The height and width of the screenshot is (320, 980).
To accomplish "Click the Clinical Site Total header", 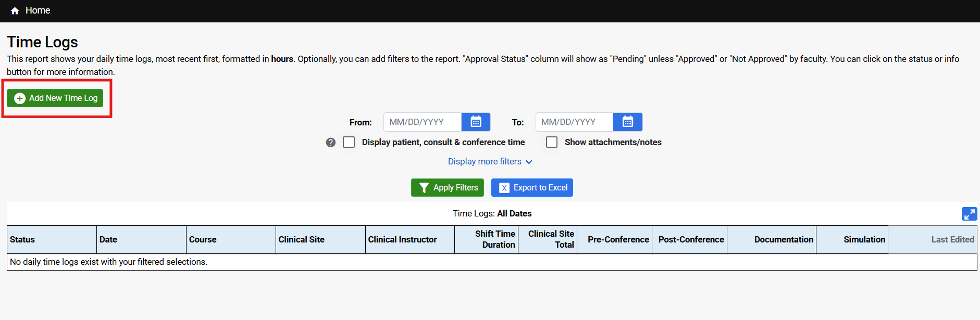I will [x=548, y=239].
